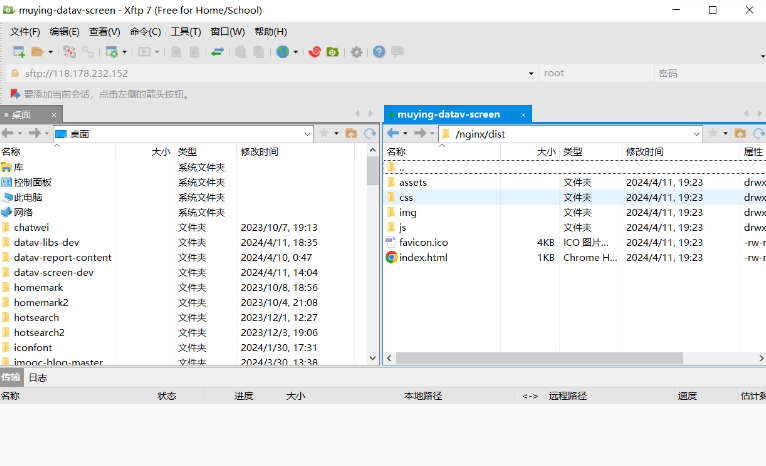Expand the local 桌面 path dropdown
The height and width of the screenshot is (466, 766).
click(307, 134)
